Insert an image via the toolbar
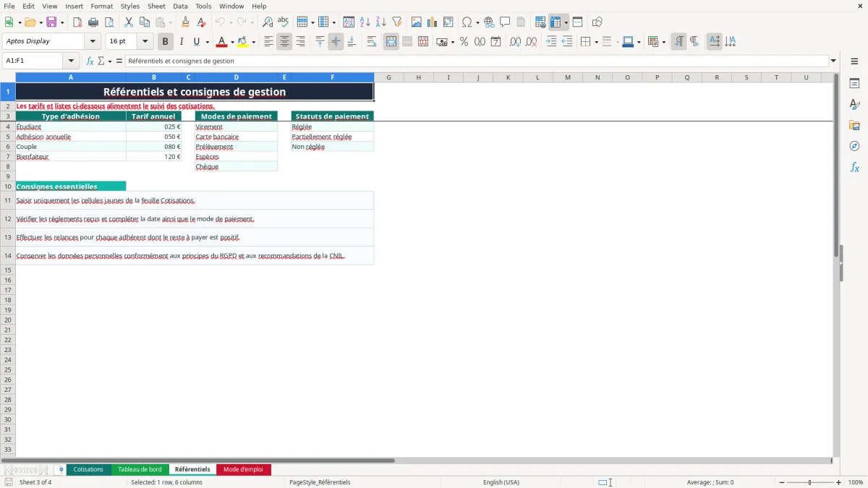The image size is (868, 488). [417, 22]
